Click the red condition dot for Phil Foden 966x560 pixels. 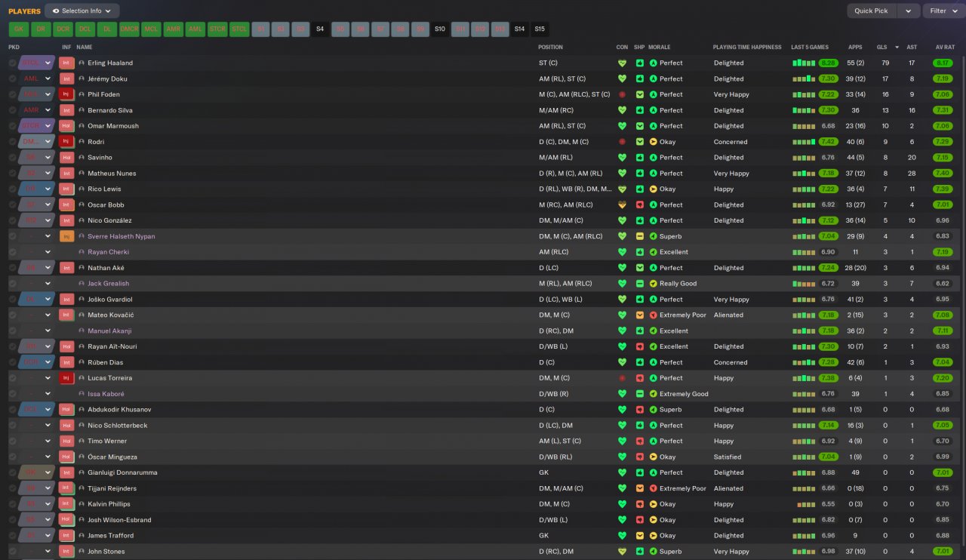(x=622, y=94)
